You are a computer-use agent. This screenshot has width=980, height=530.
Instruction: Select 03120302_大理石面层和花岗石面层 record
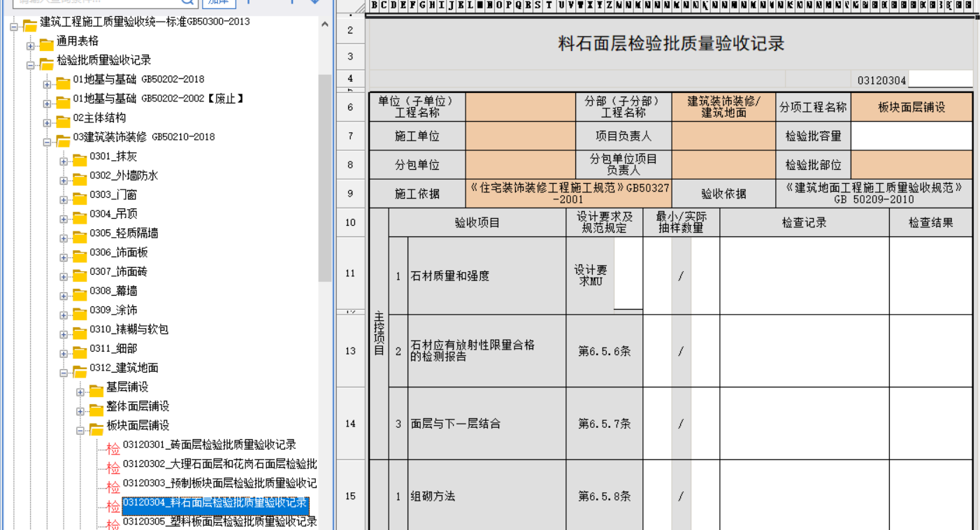219,464
